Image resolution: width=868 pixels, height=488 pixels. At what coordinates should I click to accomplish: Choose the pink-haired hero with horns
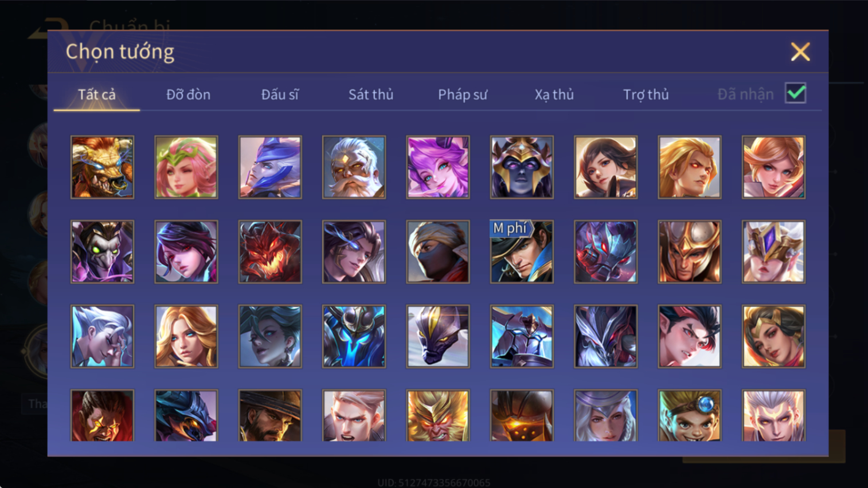(x=438, y=167)
